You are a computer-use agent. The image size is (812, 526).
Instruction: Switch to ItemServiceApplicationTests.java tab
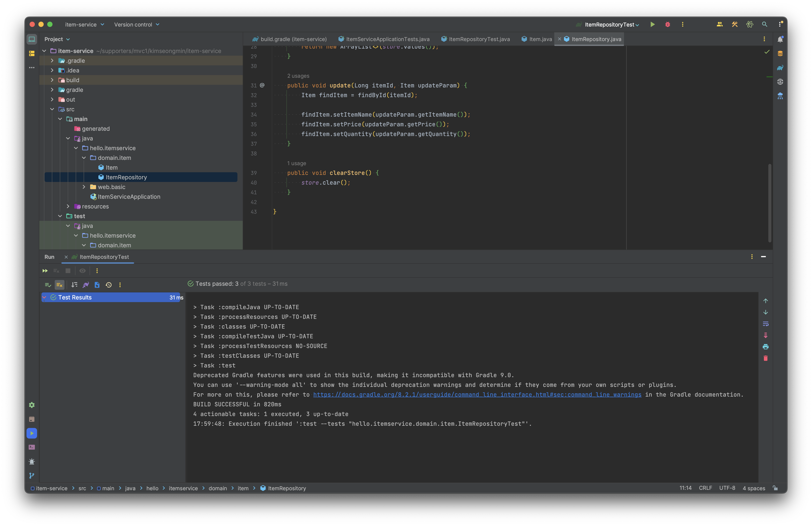pos(384,39)
